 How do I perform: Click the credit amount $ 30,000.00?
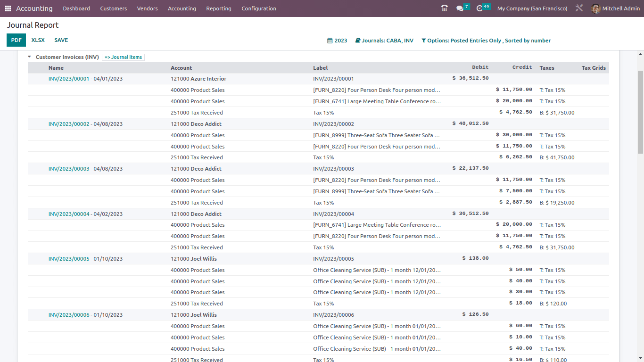tap(514, 135)
